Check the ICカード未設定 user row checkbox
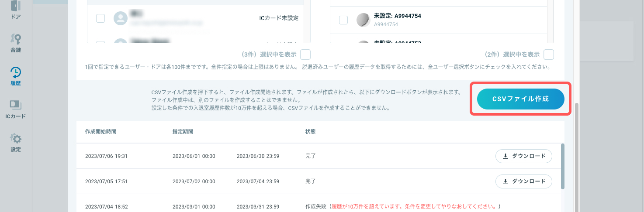 point(100,18)
